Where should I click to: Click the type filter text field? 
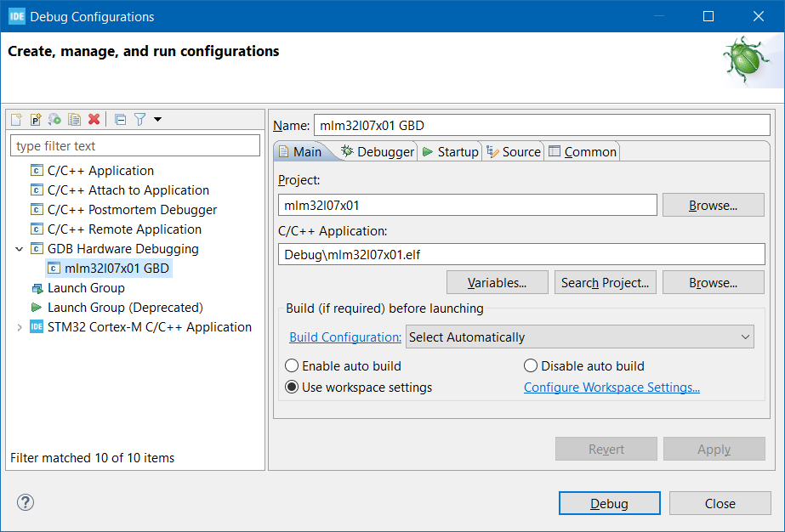(x=135, y=146)
